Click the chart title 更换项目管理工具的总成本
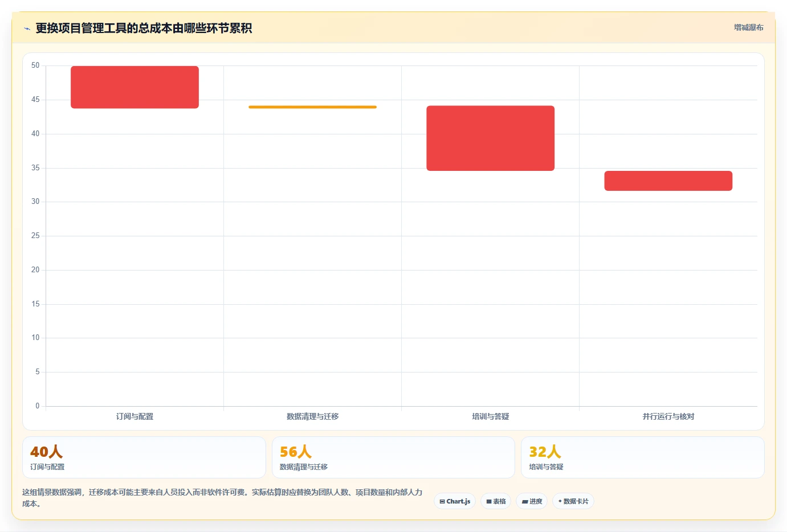The image size is (787, 532). 144,28
